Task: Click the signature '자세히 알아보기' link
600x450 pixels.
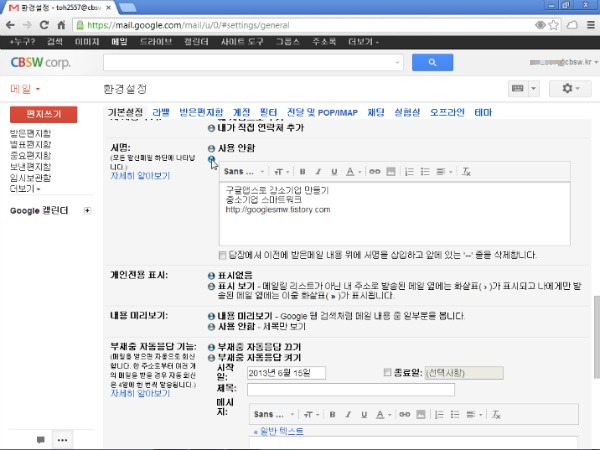Action: coord(140,176)
